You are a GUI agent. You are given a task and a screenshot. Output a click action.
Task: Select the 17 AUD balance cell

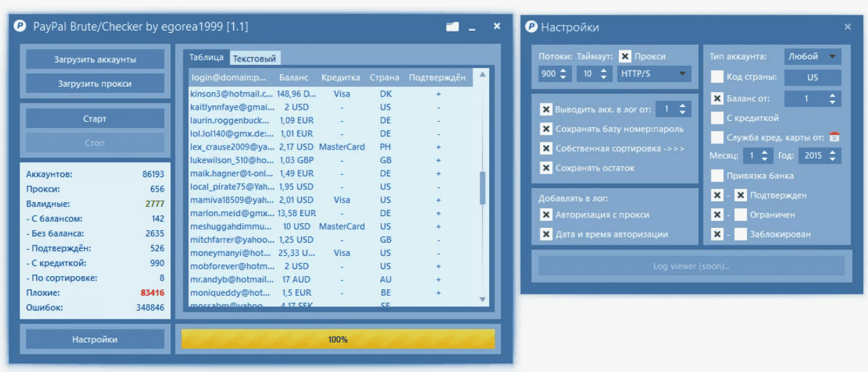pos(297,280)
